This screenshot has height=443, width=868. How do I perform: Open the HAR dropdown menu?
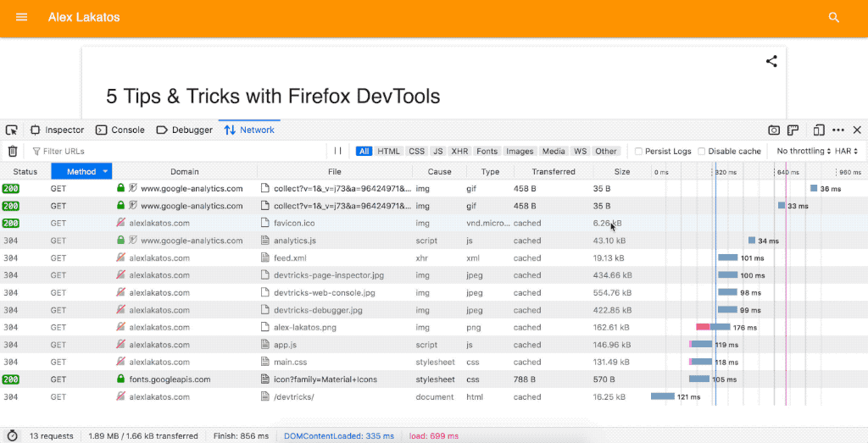pos(847,151)
